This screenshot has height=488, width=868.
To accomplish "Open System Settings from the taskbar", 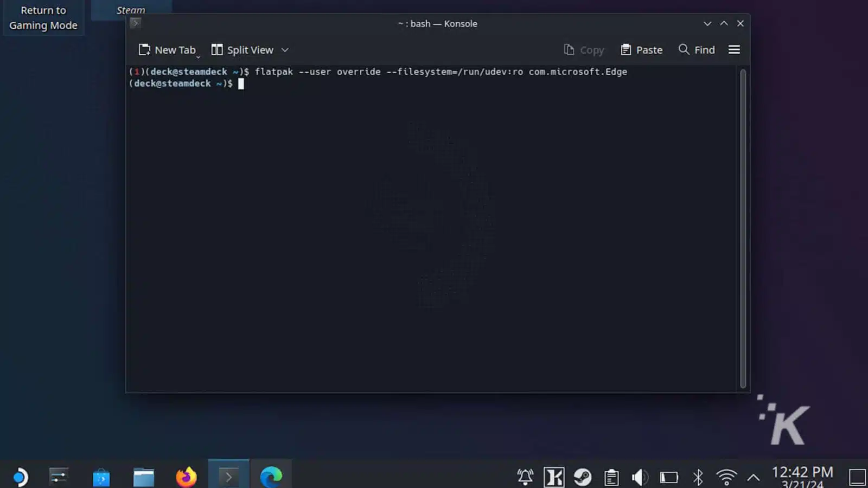I will 59,477.
